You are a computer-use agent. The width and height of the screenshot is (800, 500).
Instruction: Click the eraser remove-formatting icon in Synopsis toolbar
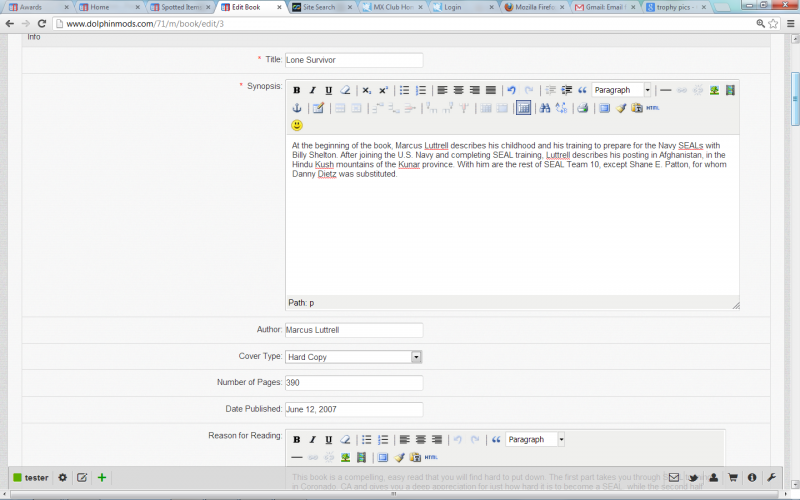point(345,90)
